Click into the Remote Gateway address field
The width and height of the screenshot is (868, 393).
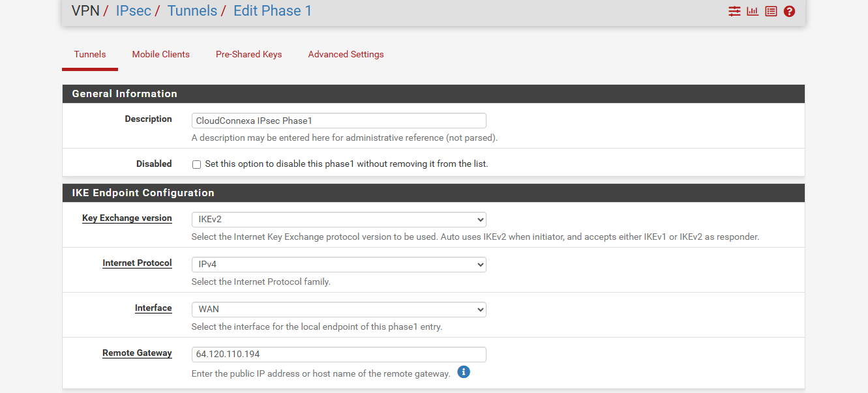(x=338, y=355)
